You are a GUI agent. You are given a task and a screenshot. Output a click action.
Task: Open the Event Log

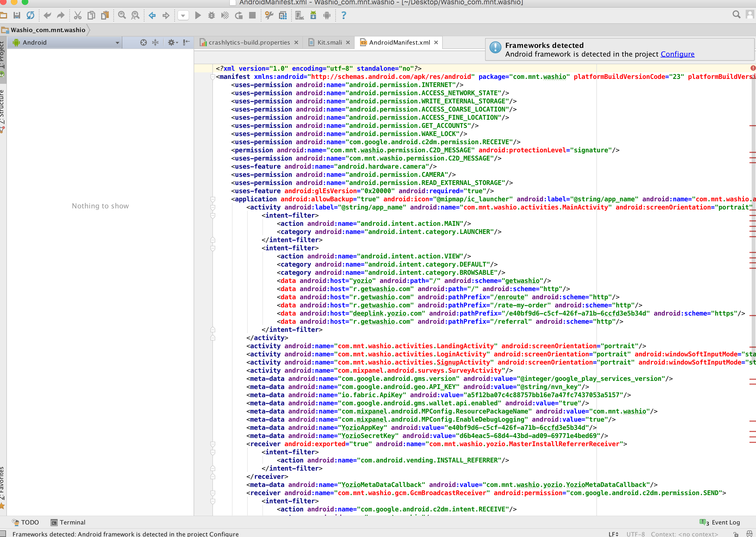[x=720, y=522]
